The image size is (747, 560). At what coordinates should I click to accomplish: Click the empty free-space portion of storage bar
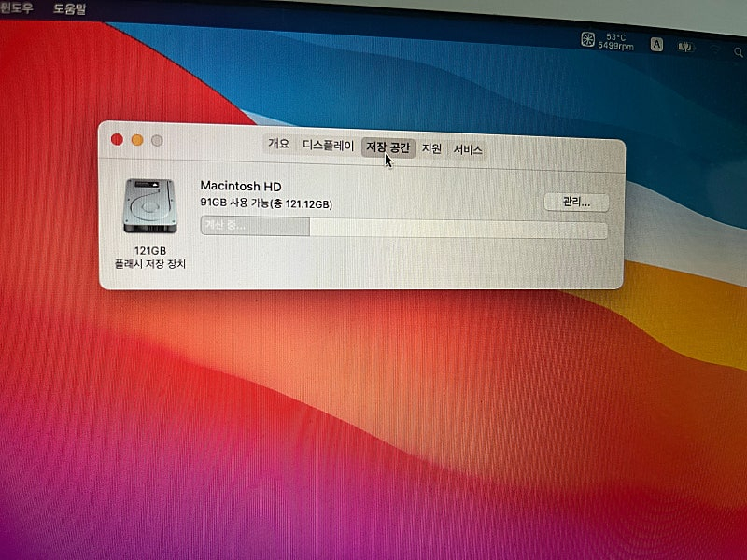(x=458, y=230)
